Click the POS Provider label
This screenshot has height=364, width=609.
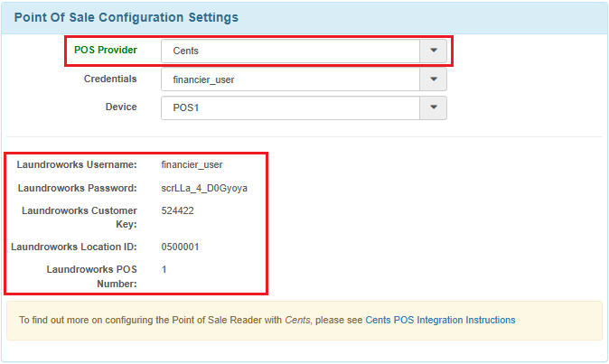tap(105, 50)
